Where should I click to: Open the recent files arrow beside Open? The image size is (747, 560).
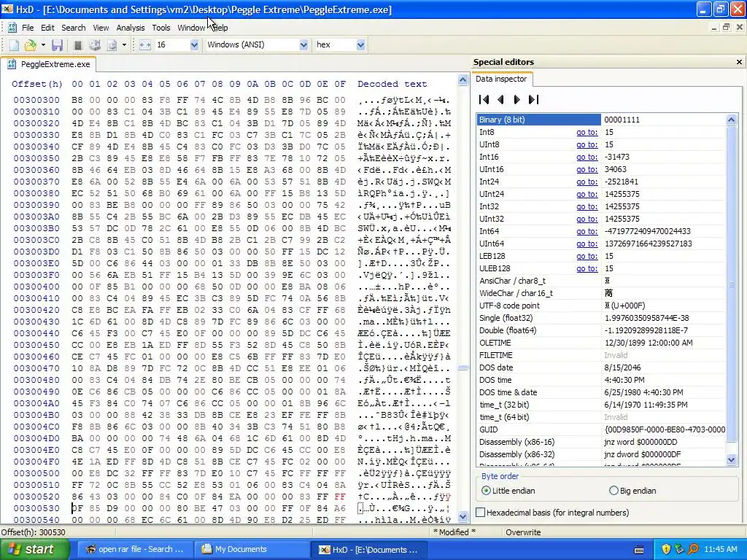[x=43, y=44]
